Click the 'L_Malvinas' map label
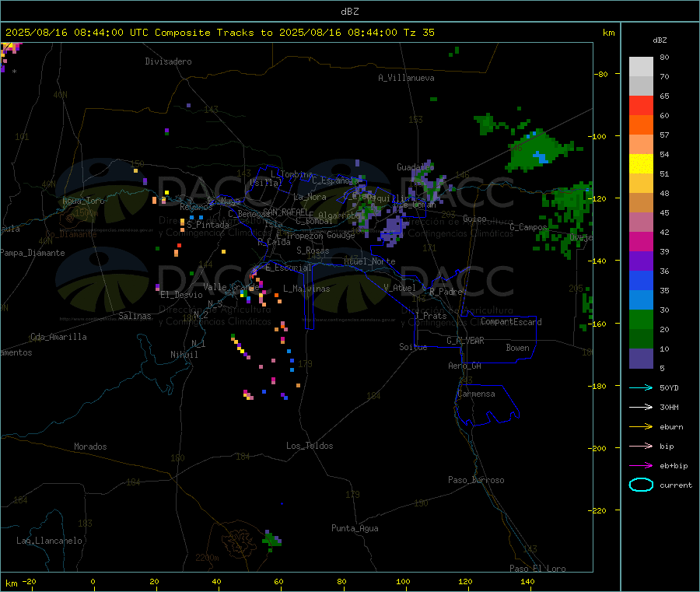This screenshot has width=700, height=592. [306, 289]
